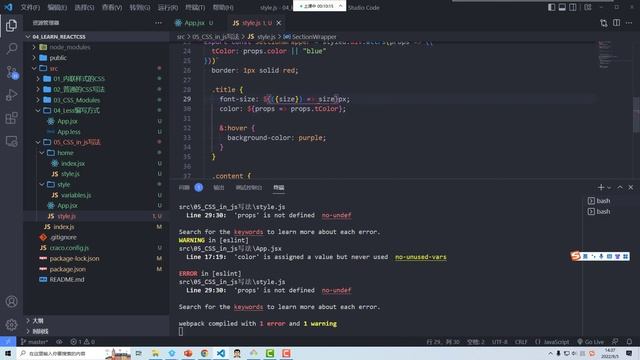Image resolution: width=640 pixels, height=360 pixels.
Task: Open the Remote Explorer view
Action: (x=11, y=141)
